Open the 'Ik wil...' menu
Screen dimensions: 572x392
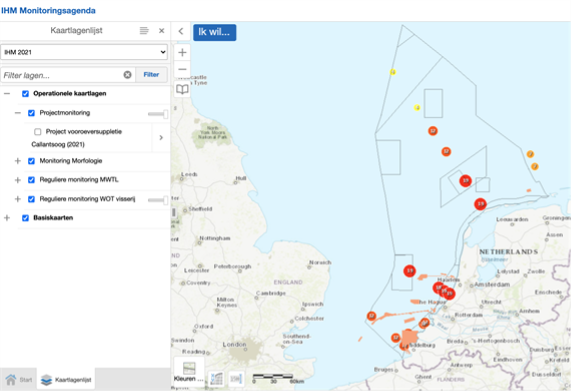click(214, 32)
